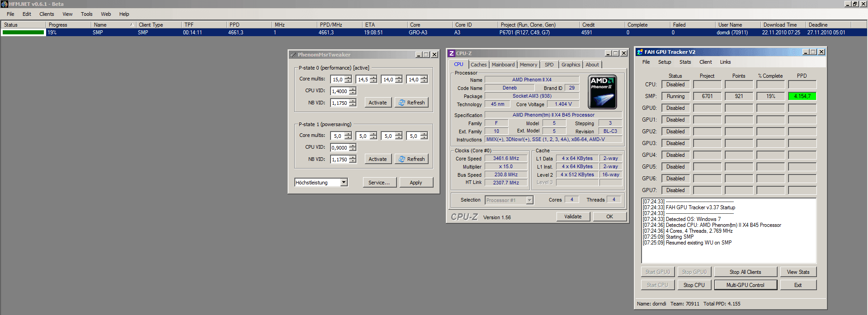Minimize the CPU-Z window
868x315 pixels.
(x=608, y=53)
